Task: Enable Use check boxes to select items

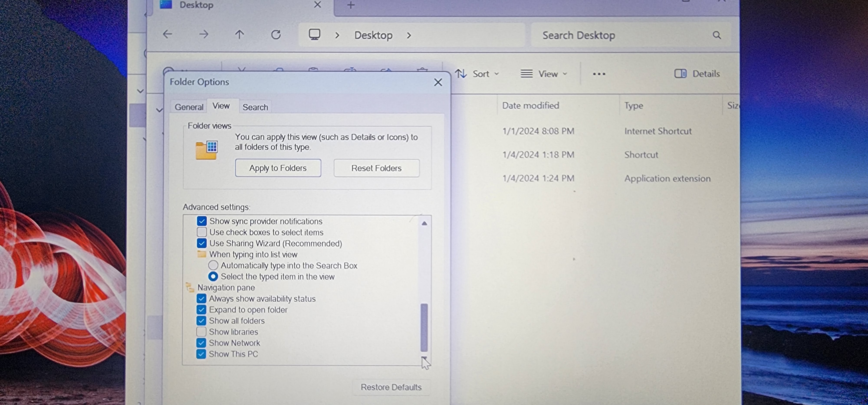Action: pyautogui.click(x=202, y=232)
